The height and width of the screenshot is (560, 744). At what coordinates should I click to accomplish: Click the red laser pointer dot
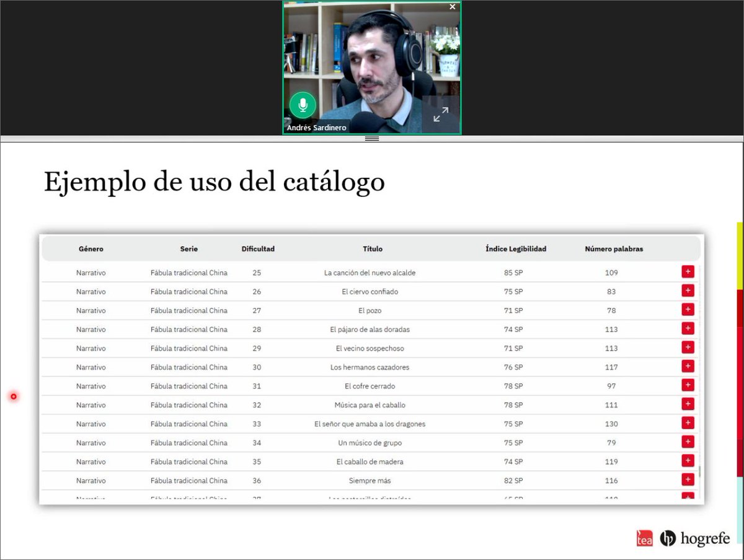point(13,396)
